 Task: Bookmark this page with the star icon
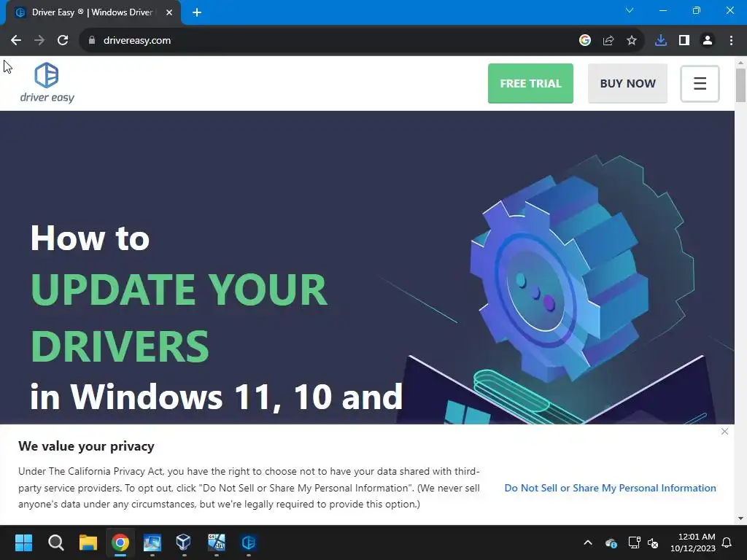(632, 41)
